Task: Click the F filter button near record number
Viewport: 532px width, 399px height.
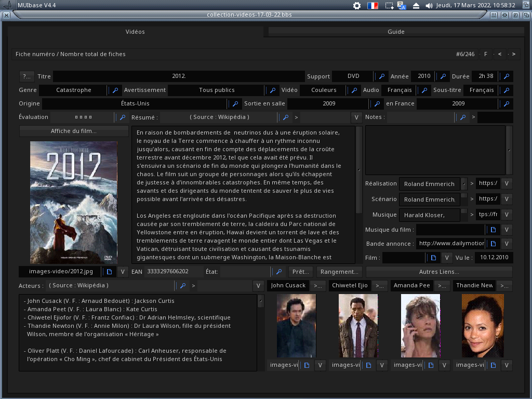Action: tap(486, 54)
